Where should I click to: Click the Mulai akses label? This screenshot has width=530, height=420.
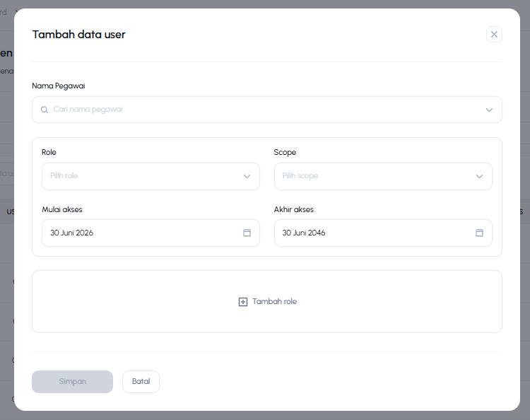click(x=62, y=209)
